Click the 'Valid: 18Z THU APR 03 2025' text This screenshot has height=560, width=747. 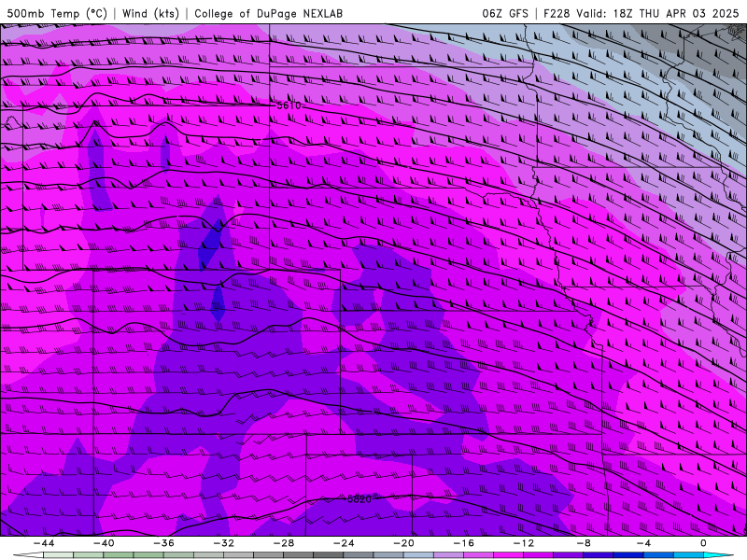[657, 13]
